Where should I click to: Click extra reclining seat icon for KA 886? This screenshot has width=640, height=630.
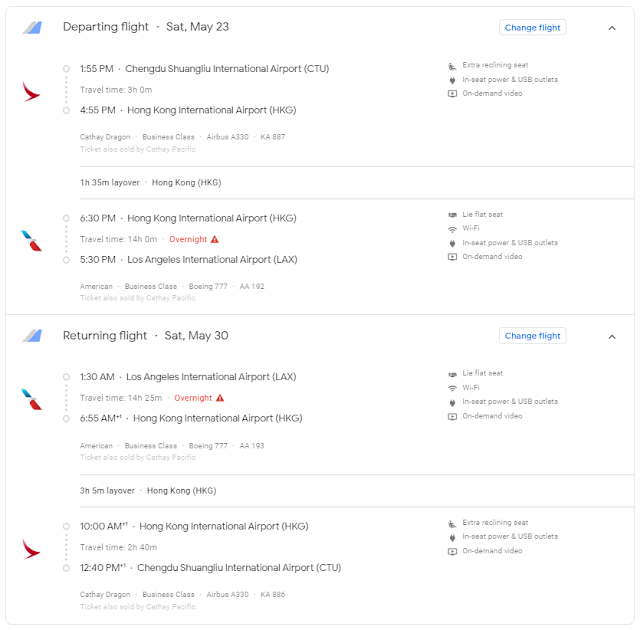453,523
